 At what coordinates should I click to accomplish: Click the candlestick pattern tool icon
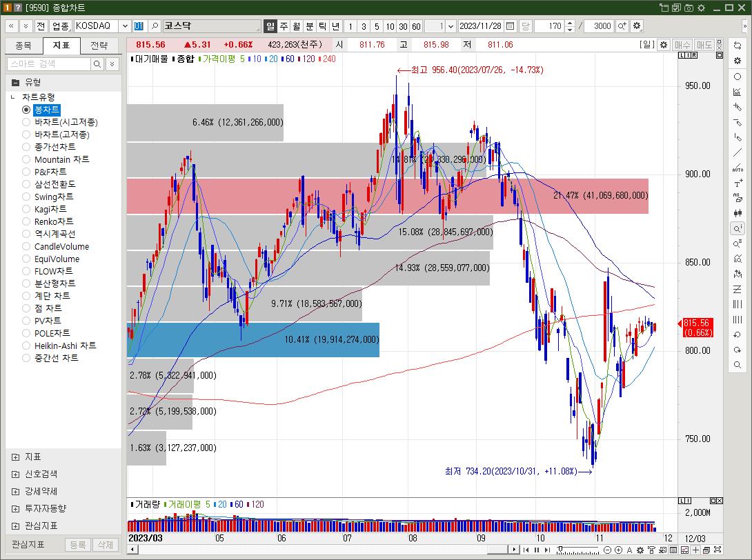737,213
